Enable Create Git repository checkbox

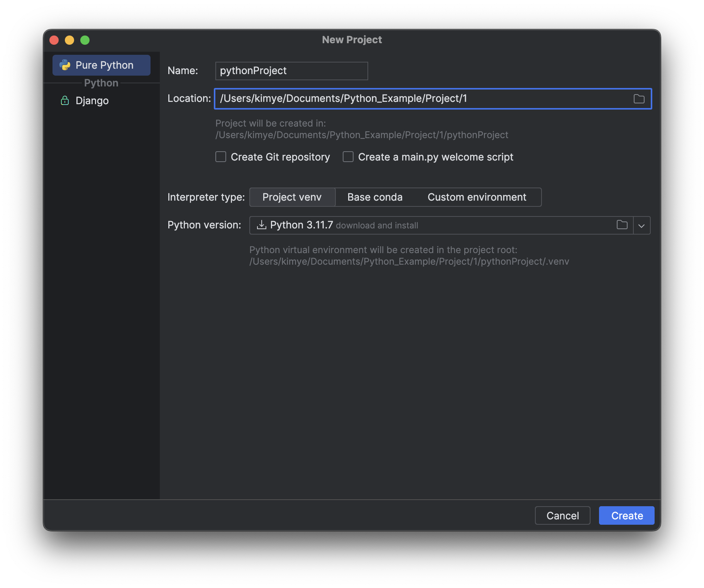pyautogui.click(x=221, y=157)
